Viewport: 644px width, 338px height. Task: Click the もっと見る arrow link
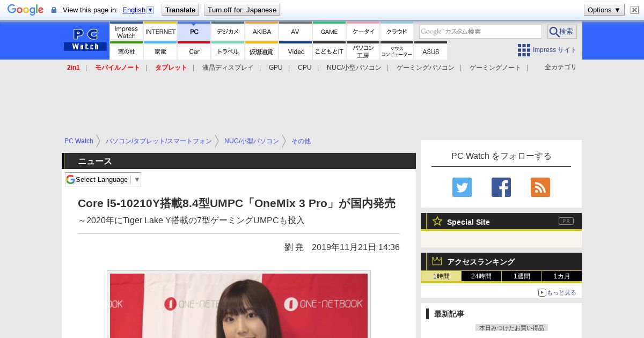click(x=557, y=292)
